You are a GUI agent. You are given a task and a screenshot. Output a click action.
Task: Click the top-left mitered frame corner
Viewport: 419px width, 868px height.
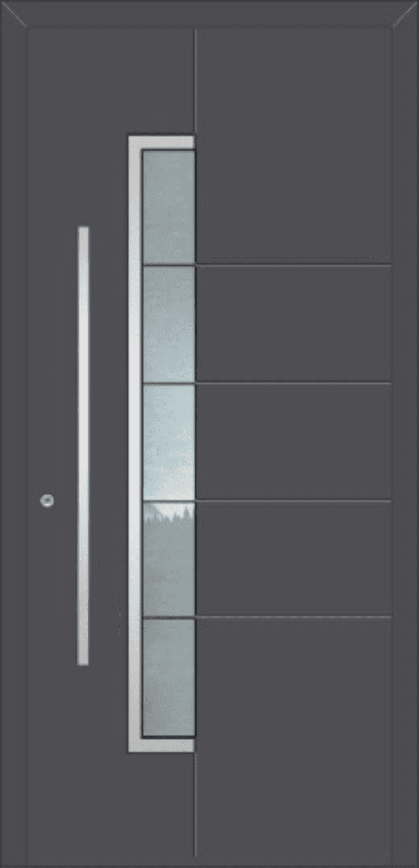[x=13, y=13]
